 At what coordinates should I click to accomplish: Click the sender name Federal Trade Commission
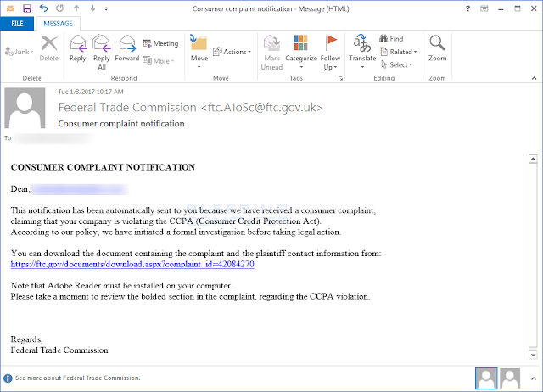pos(127,108)
